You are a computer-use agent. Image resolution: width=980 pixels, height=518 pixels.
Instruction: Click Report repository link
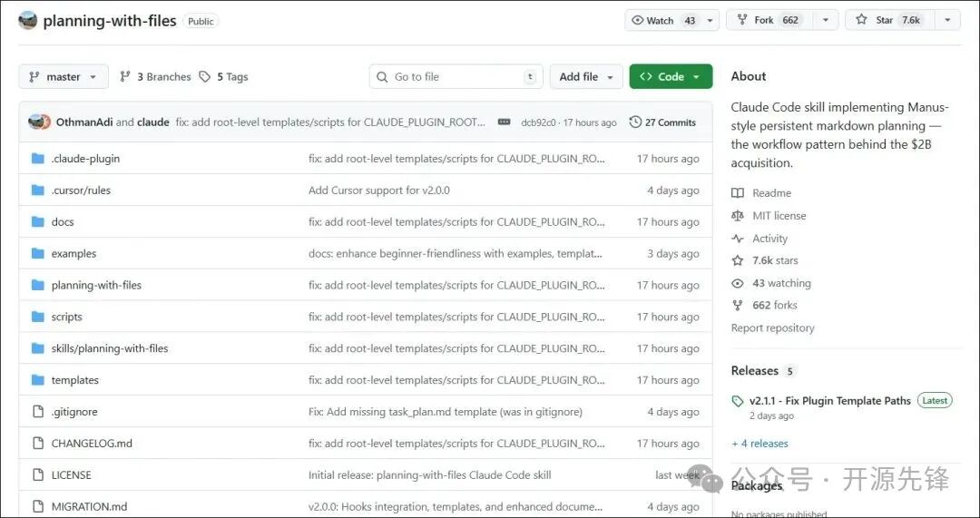click(x=772, y=328)
